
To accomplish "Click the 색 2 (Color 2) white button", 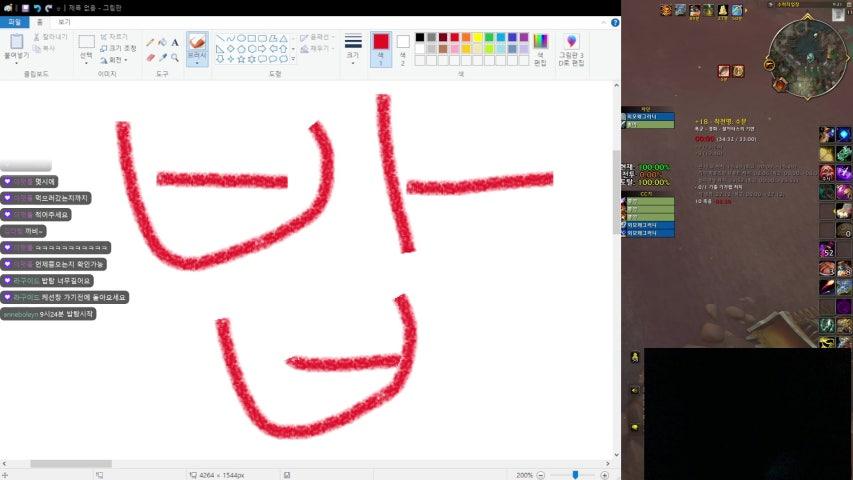I will [x=403, y=50].
